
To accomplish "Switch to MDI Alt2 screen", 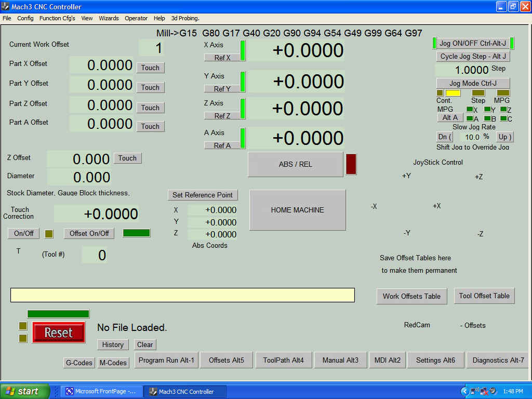I will [387, 360].
